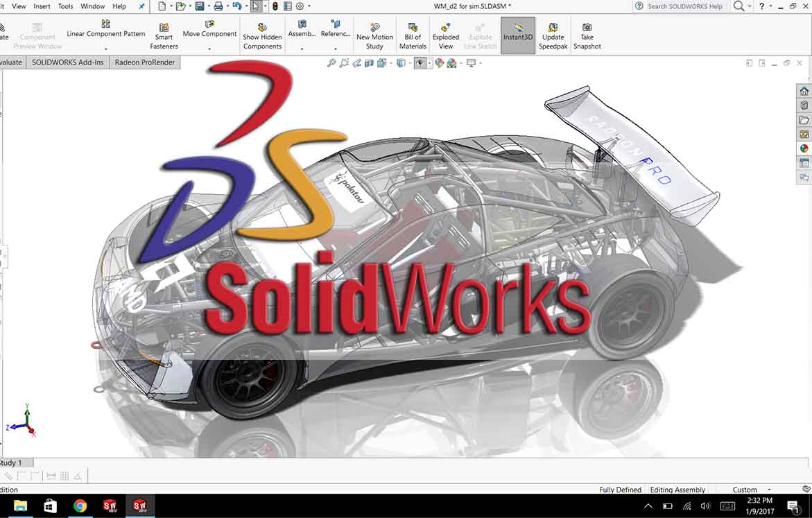The width and height of the screenshot is (812, 518).
Task: Expand the Linear Component Pattern dropdown arrow
Action: pos(105,48)
